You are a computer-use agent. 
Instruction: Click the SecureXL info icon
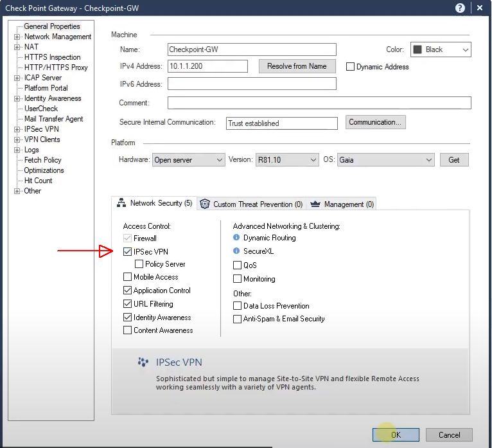coord(236,251)
